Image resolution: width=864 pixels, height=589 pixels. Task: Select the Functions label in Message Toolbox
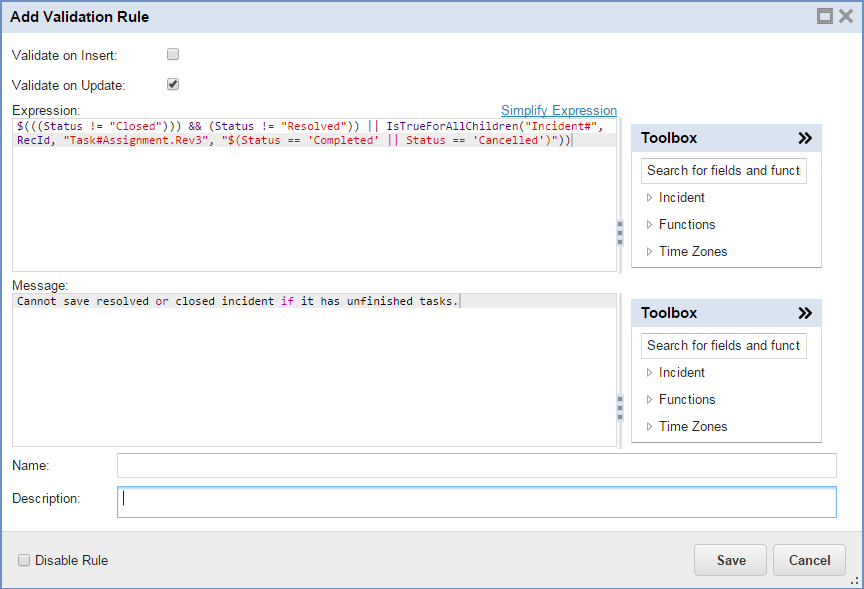pyautogui.click(x=687, y=399)
